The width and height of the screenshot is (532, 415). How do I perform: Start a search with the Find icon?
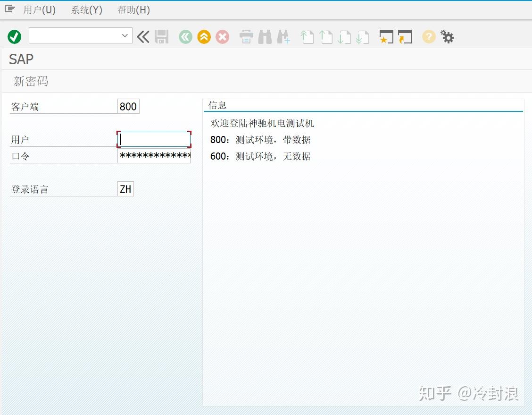click(x=265, y=36)
